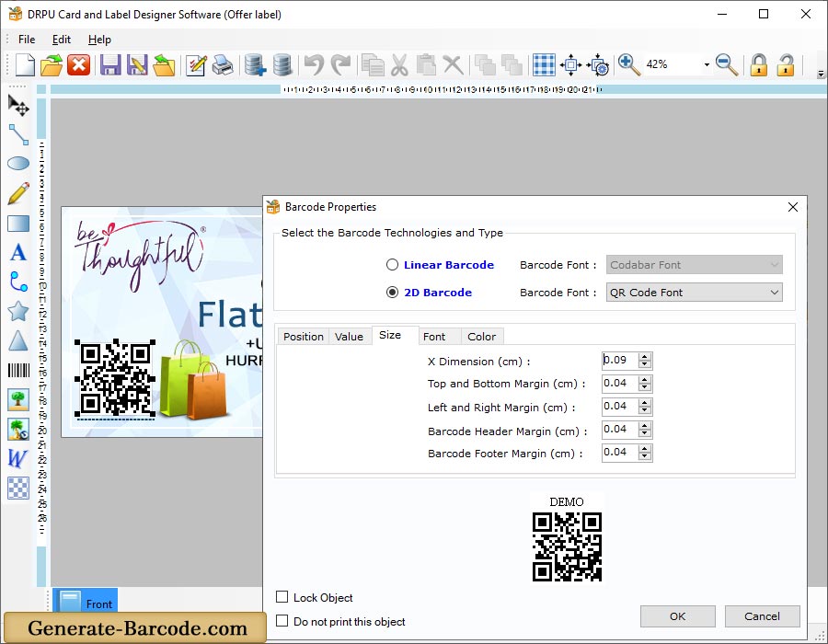Open the File menu

[x=27, y=40]
